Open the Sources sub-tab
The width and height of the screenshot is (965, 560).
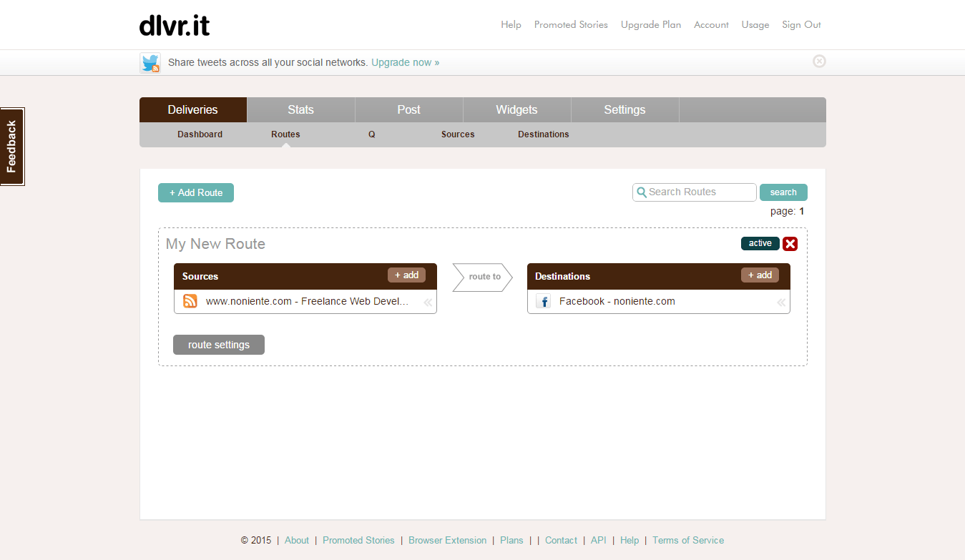pyautogui.click(x=458, y=134)
